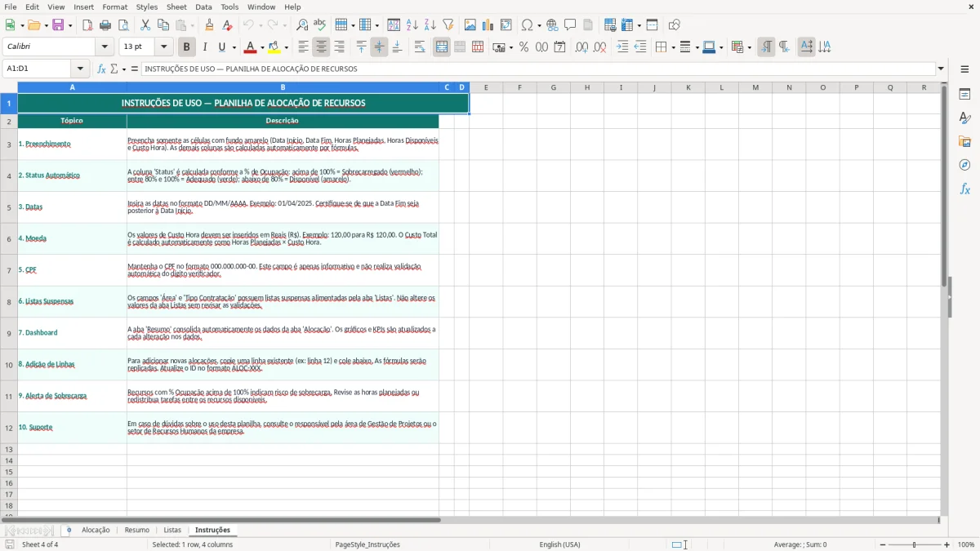The height and width of the screenshot is (551, 980).
Task: Open the sidebar Styles icon
Action: (964, 118)
